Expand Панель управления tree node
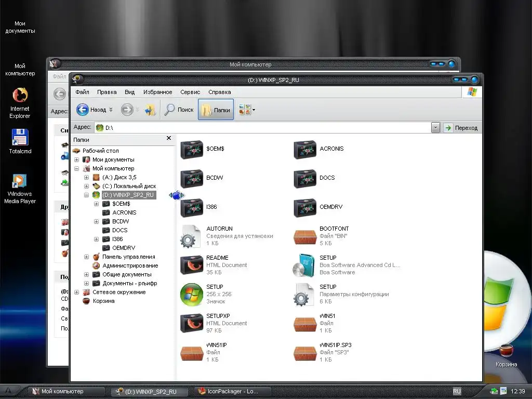The image size is (532, 399). [87, 257]
